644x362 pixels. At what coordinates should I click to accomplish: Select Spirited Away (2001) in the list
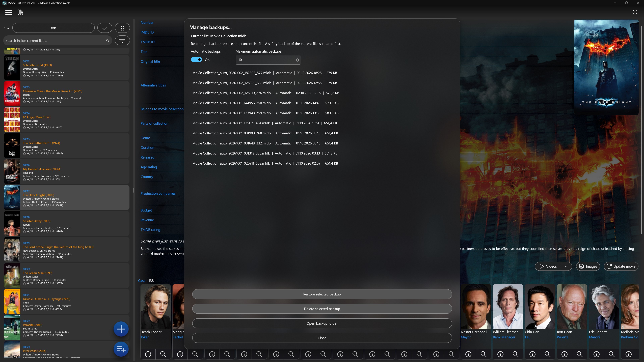coord(67,224)
